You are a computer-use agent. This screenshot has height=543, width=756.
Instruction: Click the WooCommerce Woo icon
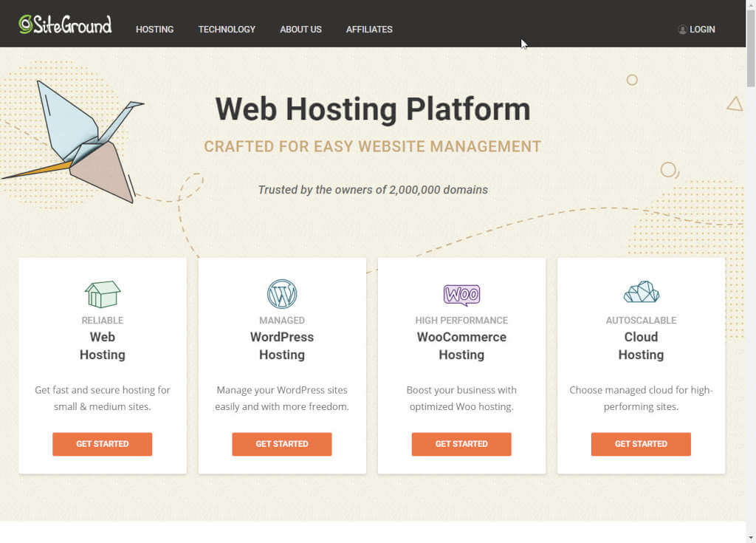461,295
